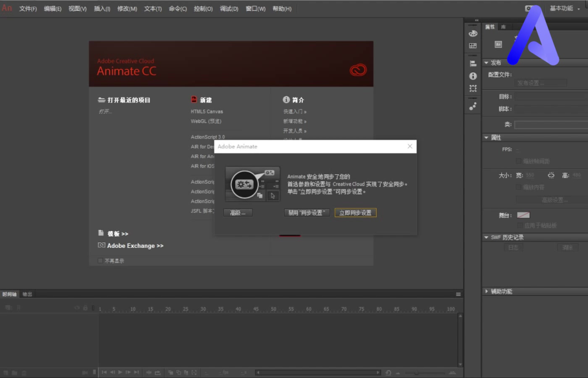Open the Swatches grid panel icon
Screen dimensions: 588x378
473,46
